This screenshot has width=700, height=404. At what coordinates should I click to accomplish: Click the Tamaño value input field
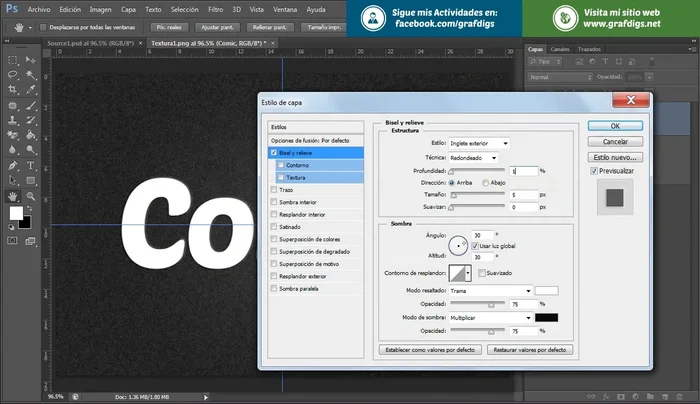coord(522,195)
